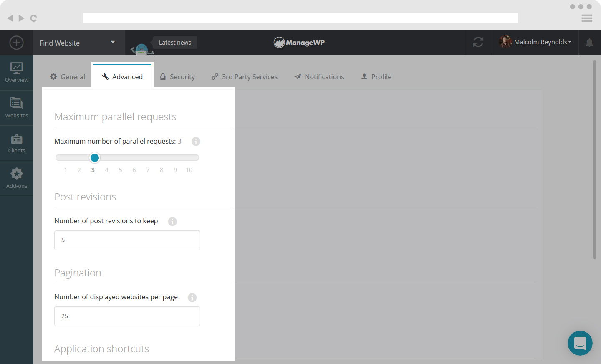Click the page vertical scrollbar
Screen dimensions: 601x364
tap(595, 159)
